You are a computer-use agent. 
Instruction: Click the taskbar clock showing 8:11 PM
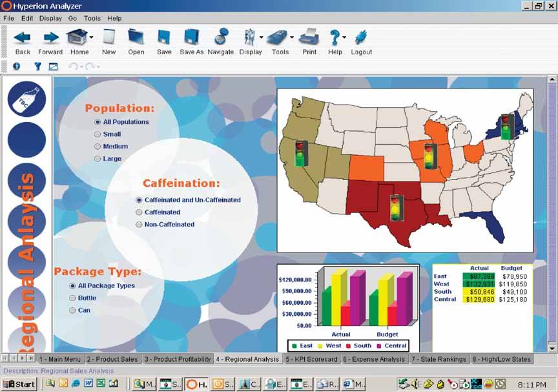532,384
